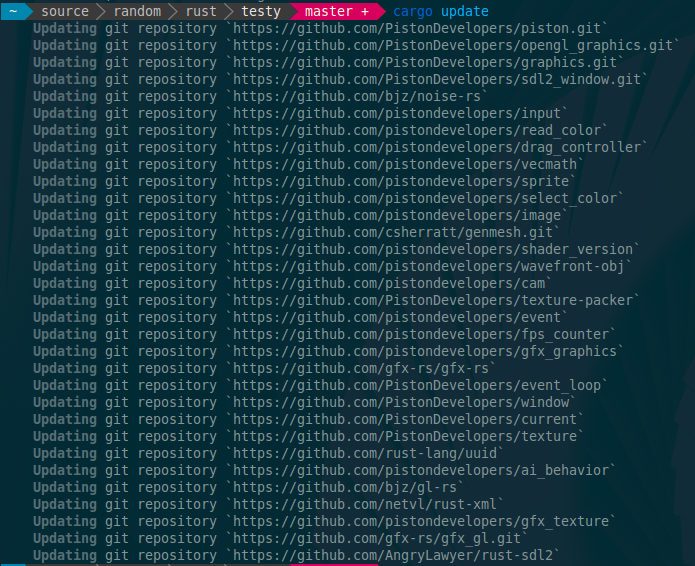
Task: Click the 'random' prompt path segment
Action: point(137,11)
